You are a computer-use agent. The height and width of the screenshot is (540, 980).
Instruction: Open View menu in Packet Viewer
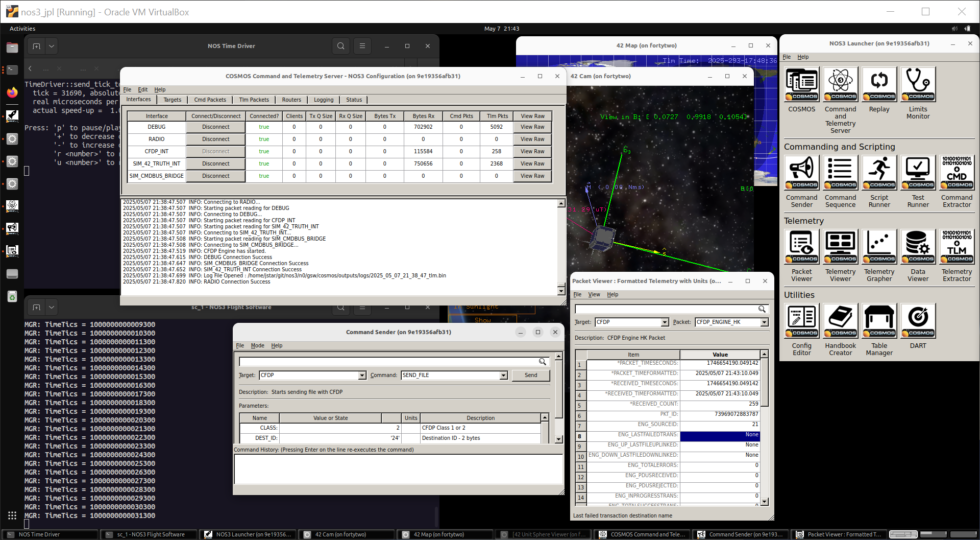[x=594, y=295]
